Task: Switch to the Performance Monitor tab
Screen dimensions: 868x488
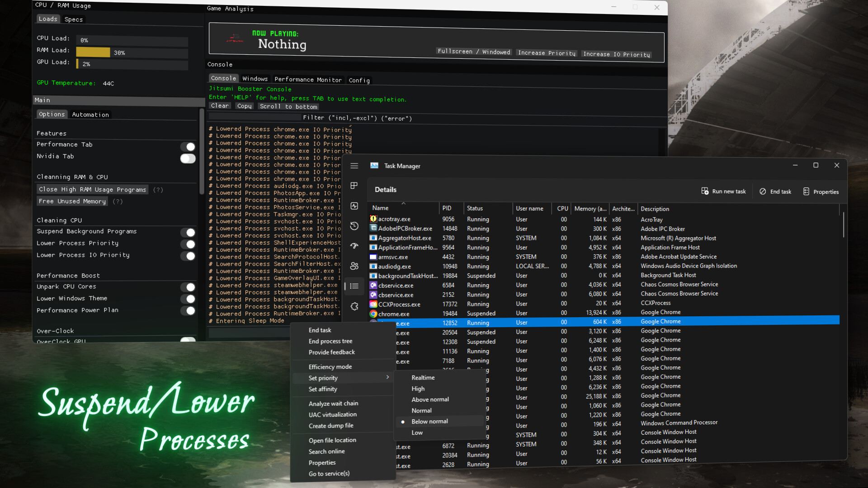Action: coord(308,80)
